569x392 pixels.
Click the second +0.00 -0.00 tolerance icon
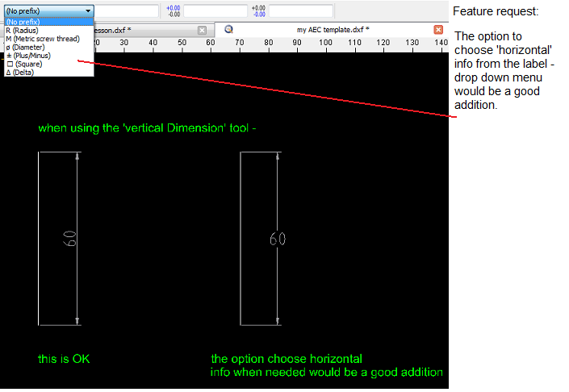(258, 10)
